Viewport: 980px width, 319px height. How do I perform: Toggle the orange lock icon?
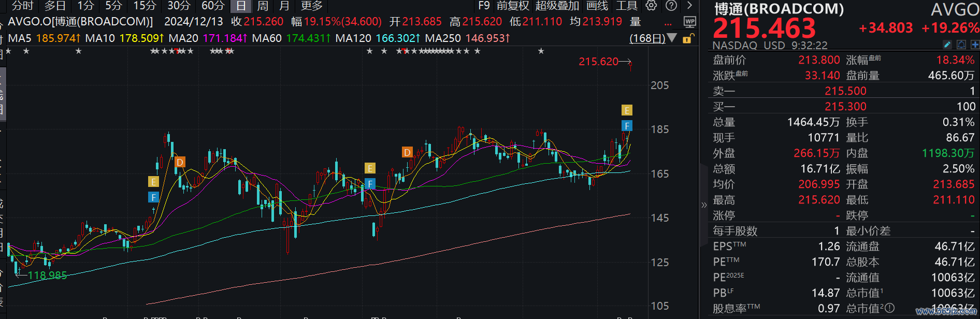pos(688,39)
